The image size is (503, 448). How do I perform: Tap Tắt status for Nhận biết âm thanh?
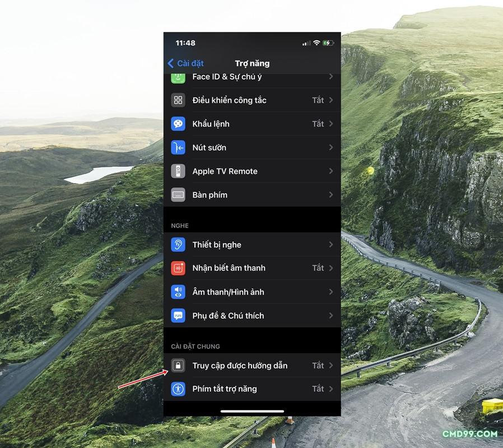318,268
